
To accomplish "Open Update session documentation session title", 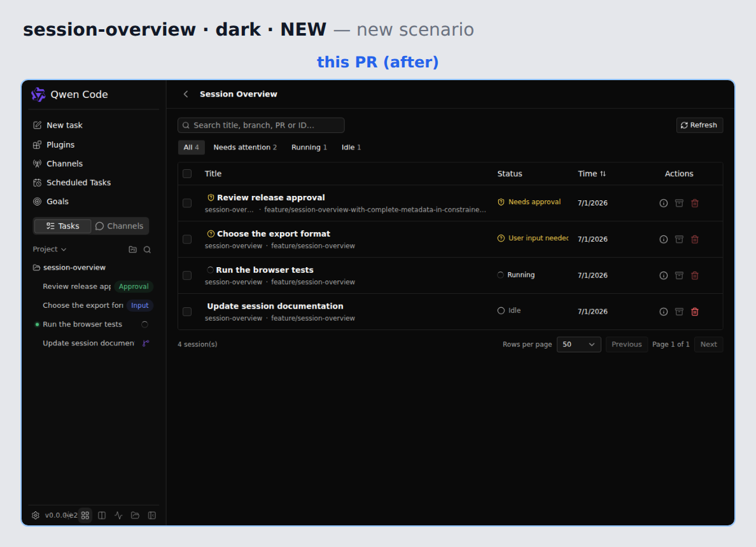I will [x=275, y=306].
